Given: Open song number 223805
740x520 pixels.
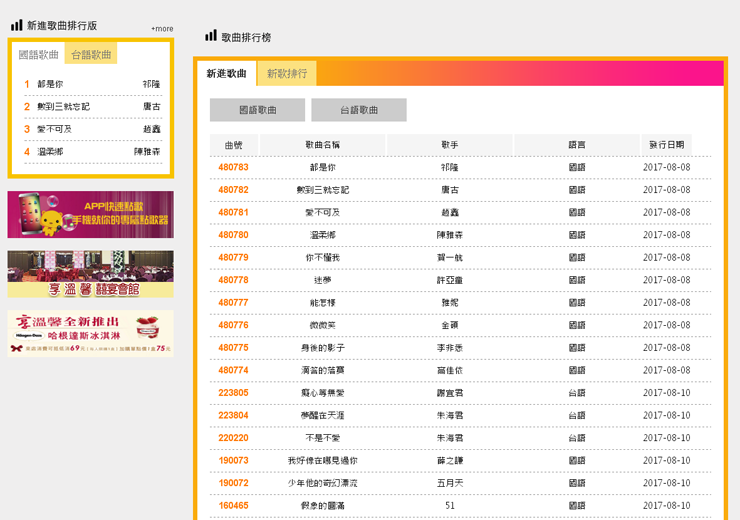Looking at the screenshot, I should pyautogui.click(x=233, y=393).
